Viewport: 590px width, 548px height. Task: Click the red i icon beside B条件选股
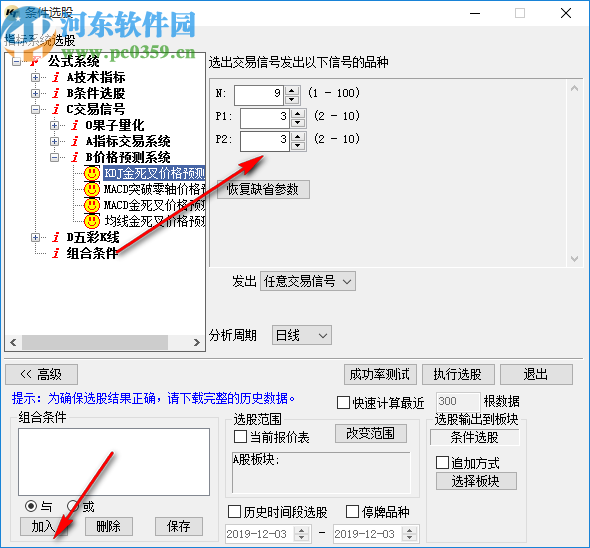pos(56,93)
